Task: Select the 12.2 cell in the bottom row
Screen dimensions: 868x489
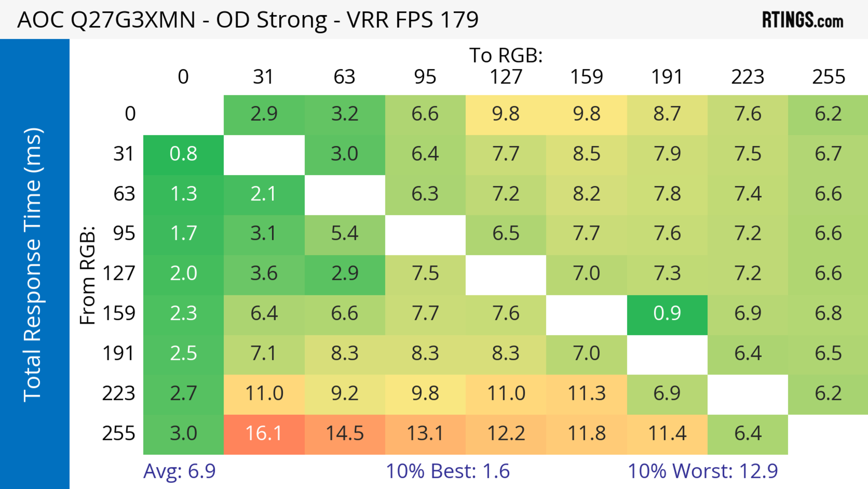Action: (506, 433)
